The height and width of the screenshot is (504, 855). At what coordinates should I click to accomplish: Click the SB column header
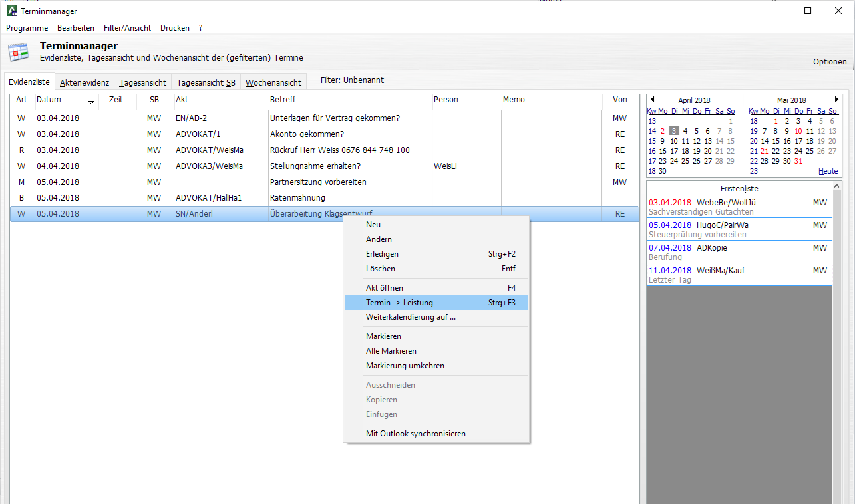[154, 100]
